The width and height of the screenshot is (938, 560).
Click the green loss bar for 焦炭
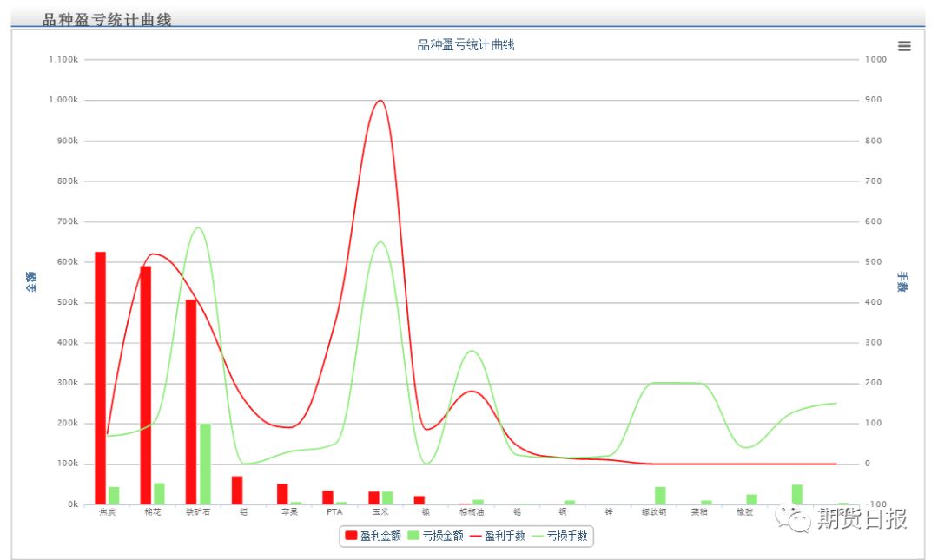114,496
